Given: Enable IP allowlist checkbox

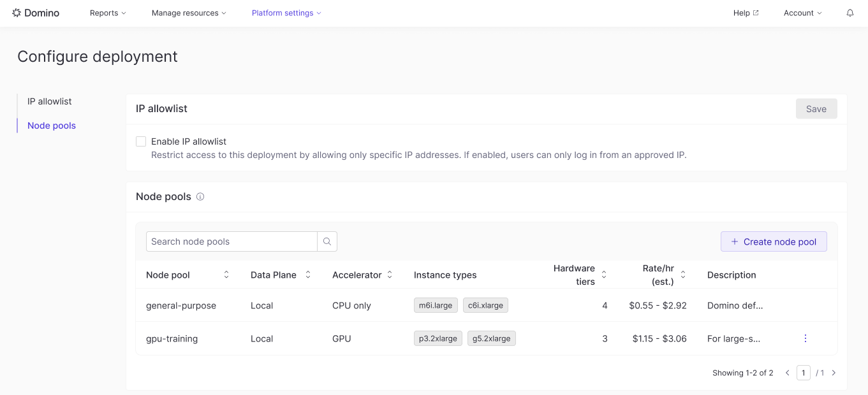Looking at the screenshot, I should coord(141,141).
